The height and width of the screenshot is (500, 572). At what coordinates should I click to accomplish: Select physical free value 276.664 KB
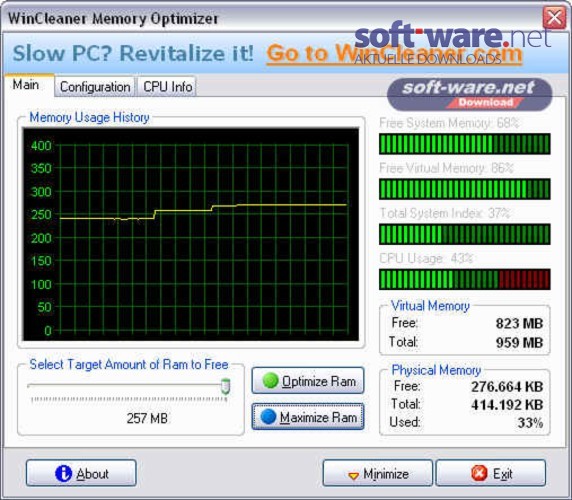507,387
